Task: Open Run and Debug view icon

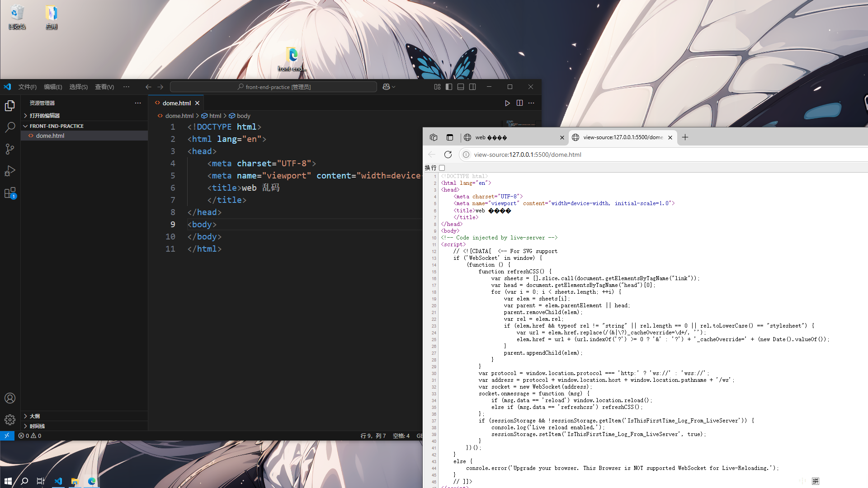Action: 10,171
